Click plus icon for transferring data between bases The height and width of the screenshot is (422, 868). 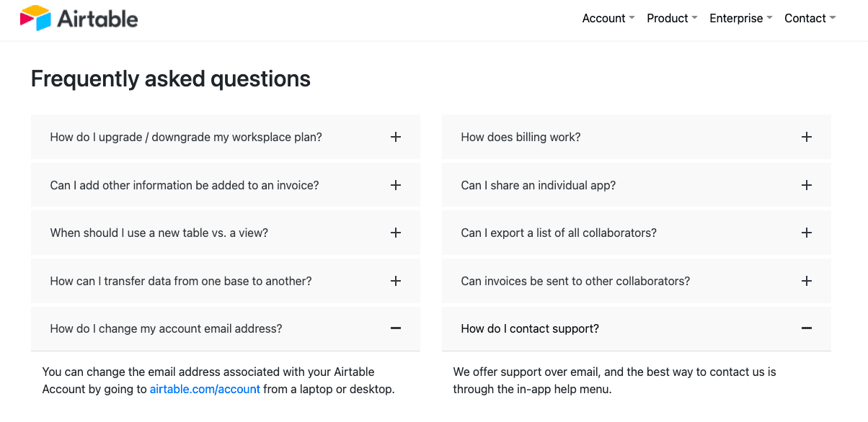pos(396,281)
